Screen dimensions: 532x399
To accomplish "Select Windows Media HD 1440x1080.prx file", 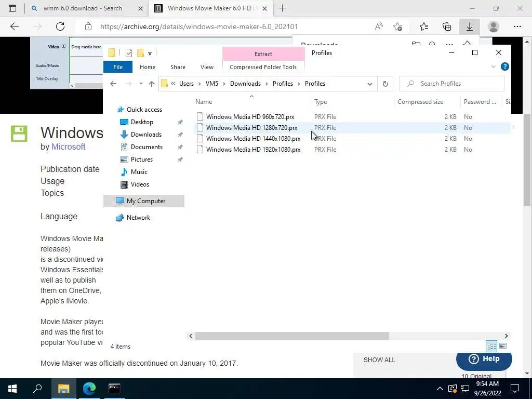I will tap(253, 138).
